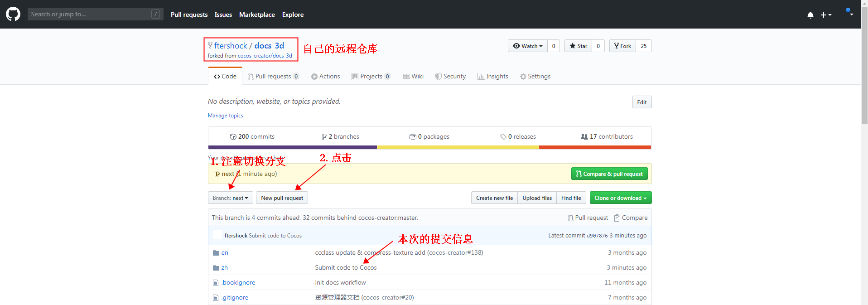This screenshot has height=305, width=868.
Task: Click the New pull request button
Action: coord(282,198)
